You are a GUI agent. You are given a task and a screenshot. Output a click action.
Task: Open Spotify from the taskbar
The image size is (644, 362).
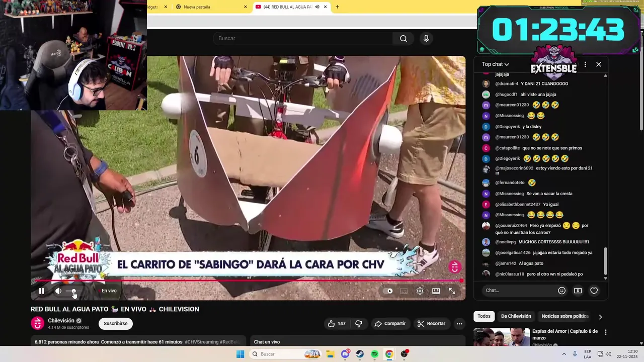[375, 354]
